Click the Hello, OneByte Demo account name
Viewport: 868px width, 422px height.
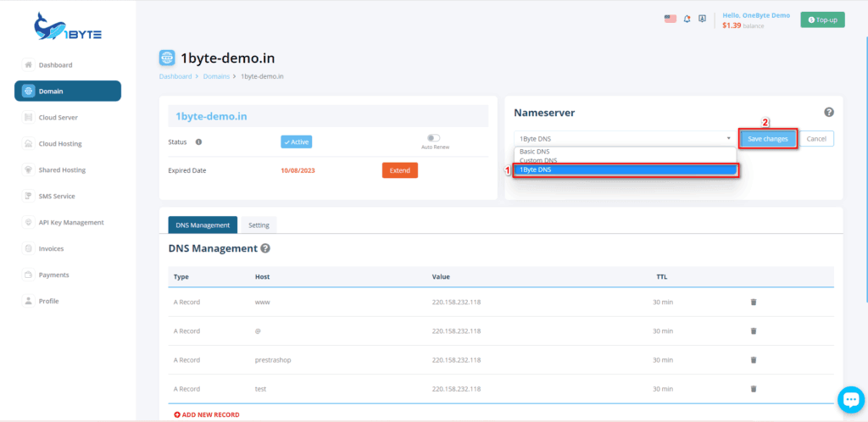coord(756,15)
